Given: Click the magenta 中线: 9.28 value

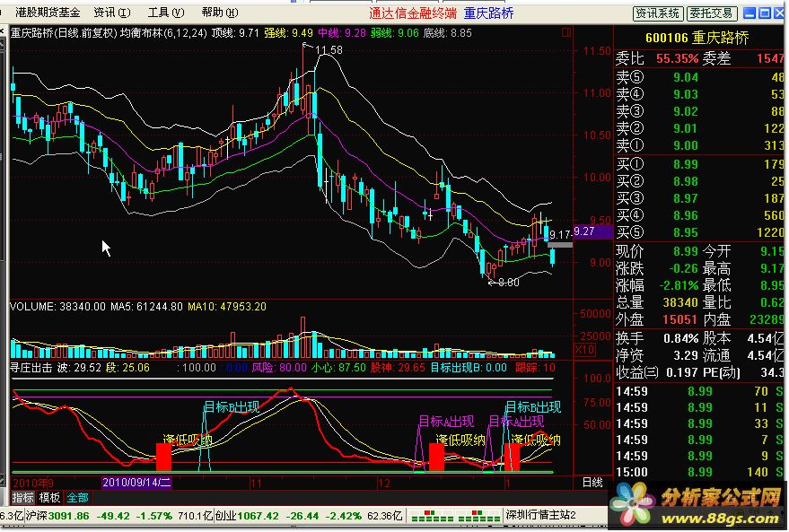Looking at the screenshot, I should click(342, 33).
